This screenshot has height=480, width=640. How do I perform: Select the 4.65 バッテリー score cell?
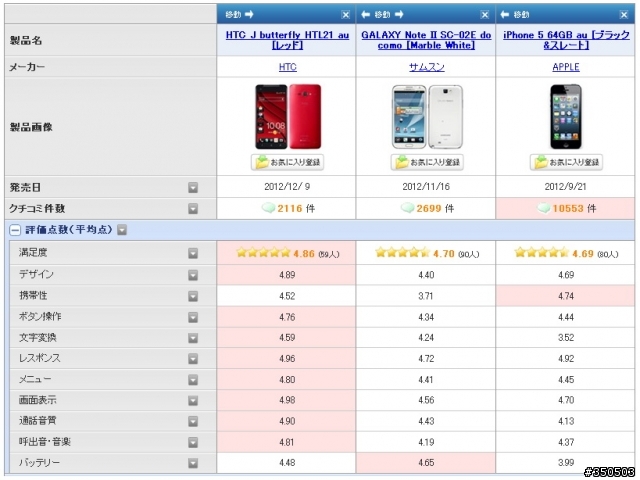[426, 463]
